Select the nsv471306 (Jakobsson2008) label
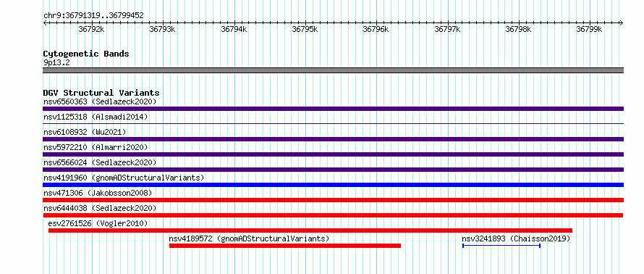This screenshot has width=644, height=274. click(98, 193)
